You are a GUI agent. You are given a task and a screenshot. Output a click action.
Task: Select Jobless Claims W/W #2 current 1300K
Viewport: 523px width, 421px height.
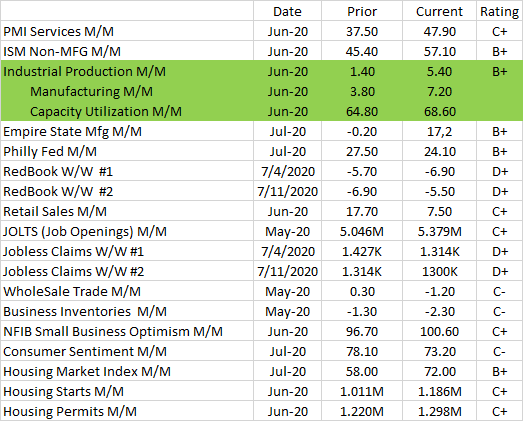(x=440, y=272)
